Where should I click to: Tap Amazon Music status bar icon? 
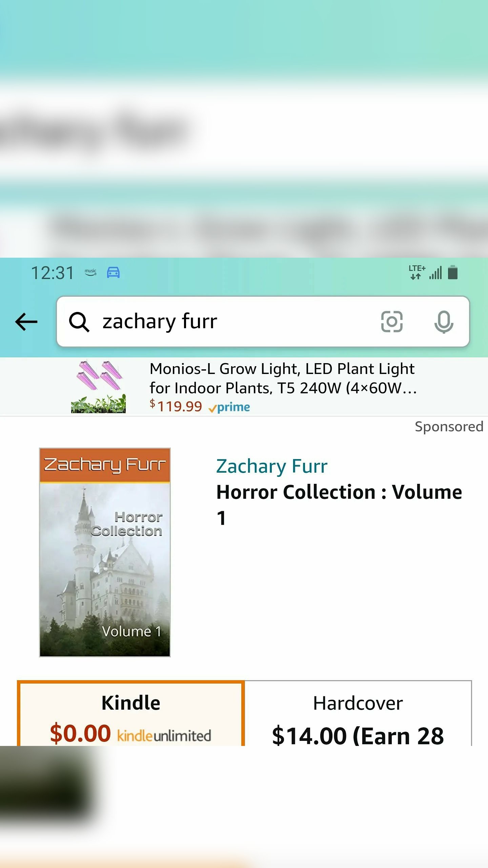pos(90,272)
